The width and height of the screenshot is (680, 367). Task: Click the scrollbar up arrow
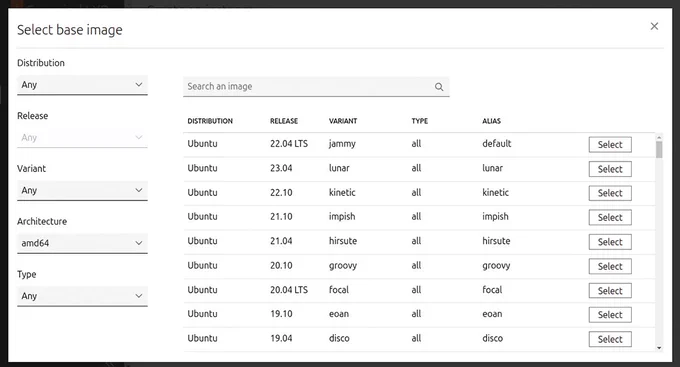tap(659, 138)
